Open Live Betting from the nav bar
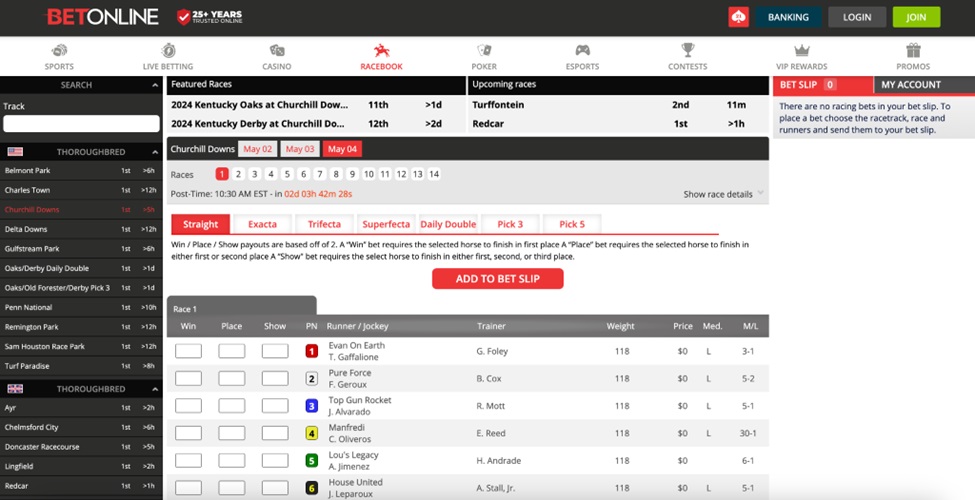The height and width of the screenshot is (500, 975). (x=168, y=50)
